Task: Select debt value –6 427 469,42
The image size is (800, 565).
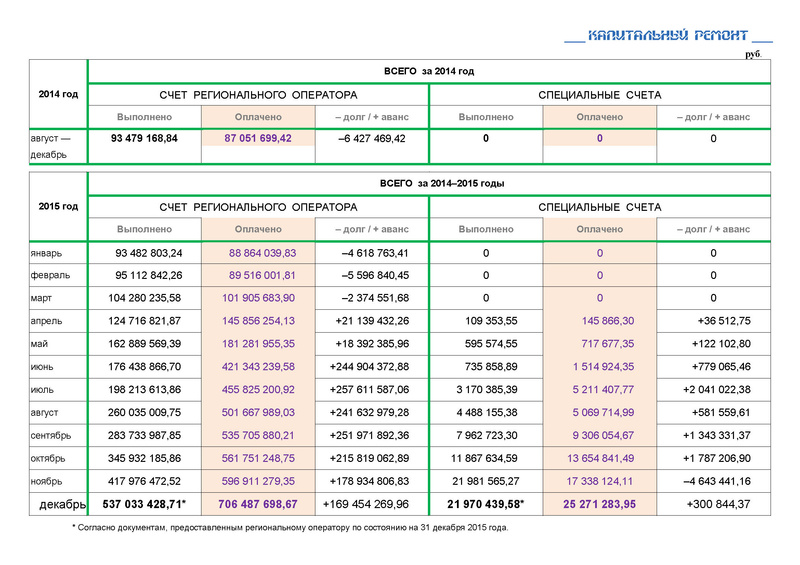Action: (372, 138)
